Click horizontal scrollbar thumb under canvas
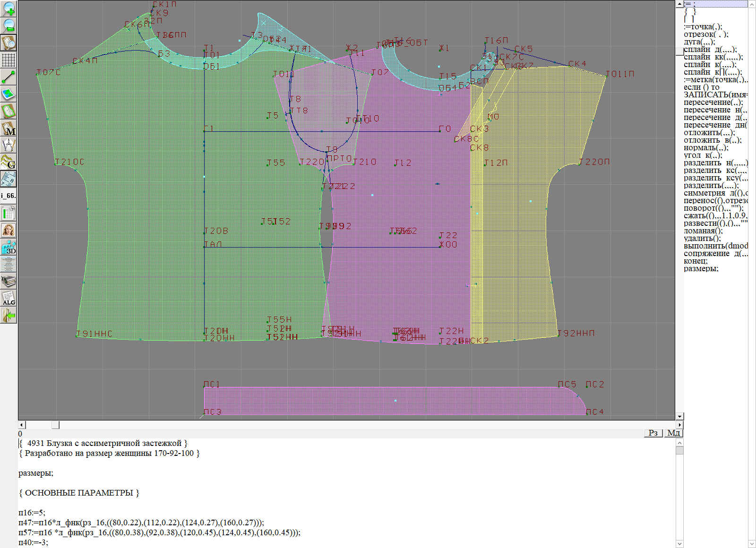 coord(55,425)
